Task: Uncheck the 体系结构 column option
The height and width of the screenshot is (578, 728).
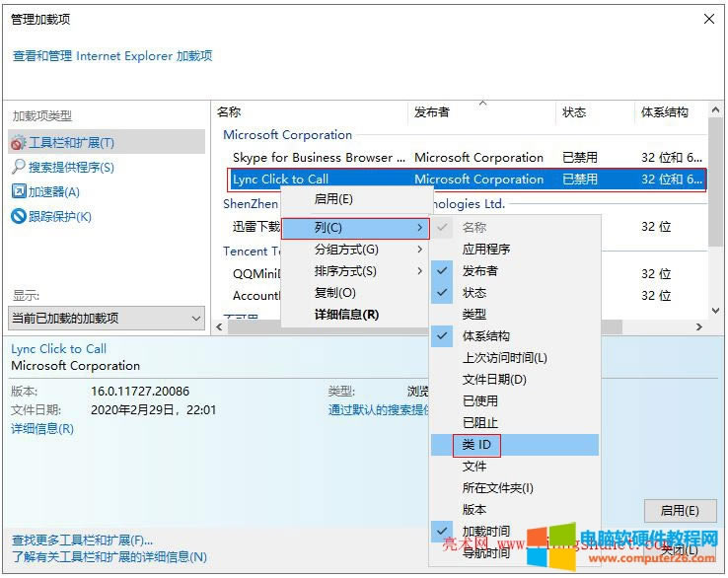Action: [442, 336]
